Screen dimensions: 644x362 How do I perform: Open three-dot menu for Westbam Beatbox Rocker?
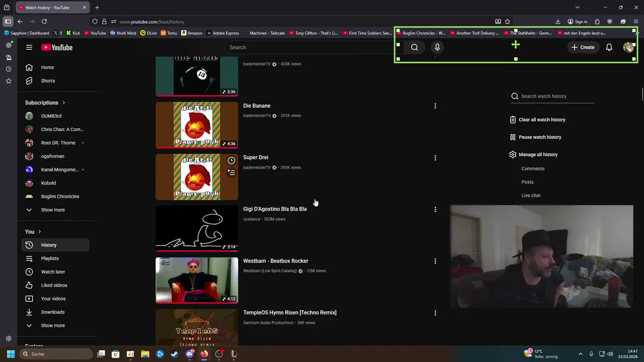click(435, 261)
